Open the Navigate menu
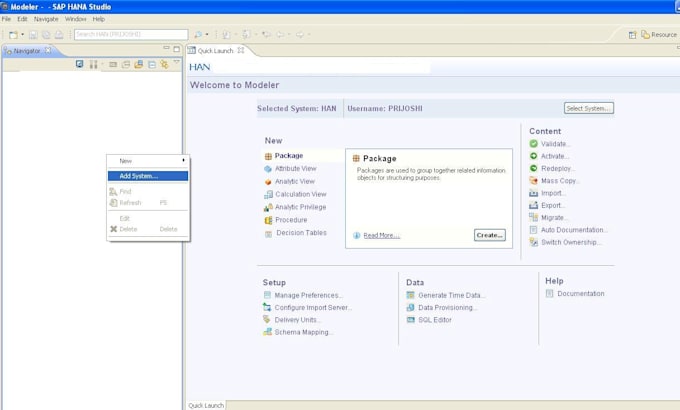680x410 pixels. [x=46, y=19]
